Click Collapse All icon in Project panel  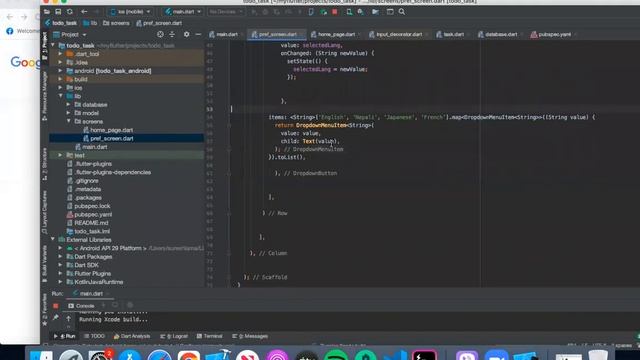click(172, 35)
